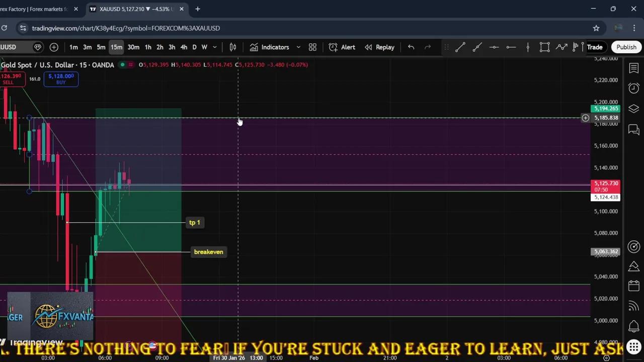Image resolution: width=644 pixels, height=362 pixels.
Task: Toggle Replay mode
Action: tap(379, 47)
